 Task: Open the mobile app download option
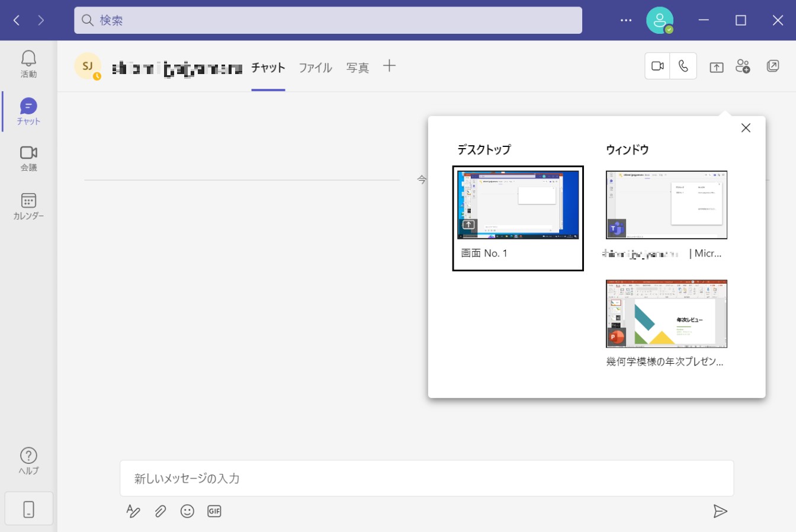(x=28, y=508)
